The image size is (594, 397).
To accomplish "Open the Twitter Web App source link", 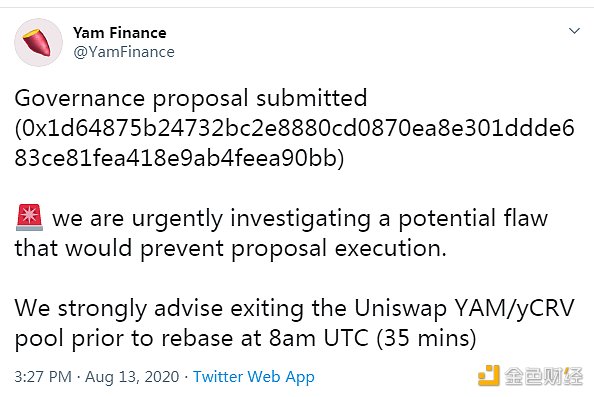I will (254, 377).
